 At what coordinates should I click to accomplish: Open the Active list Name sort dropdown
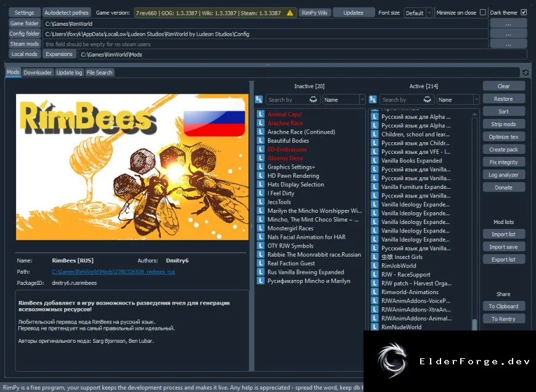click(458, 100)
